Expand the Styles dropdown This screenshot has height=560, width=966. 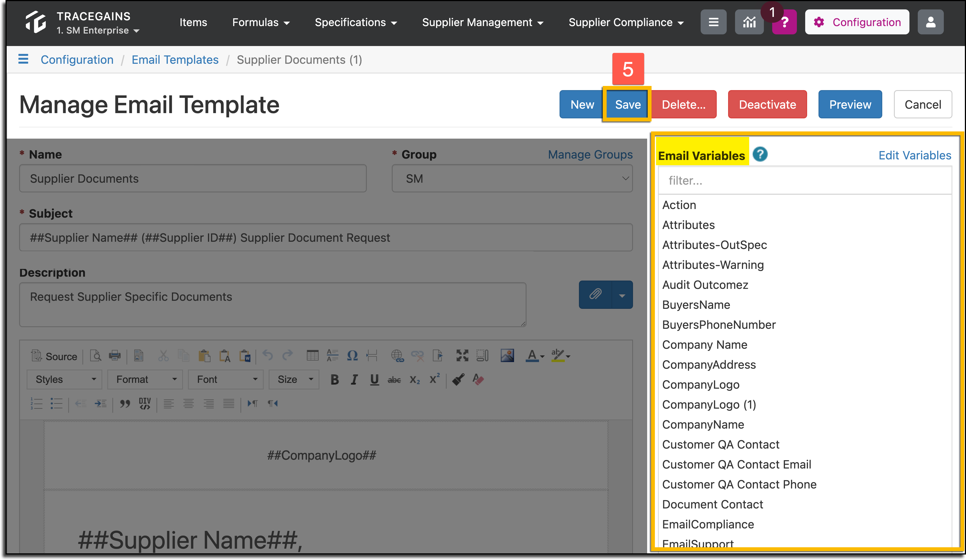[64, 380]
